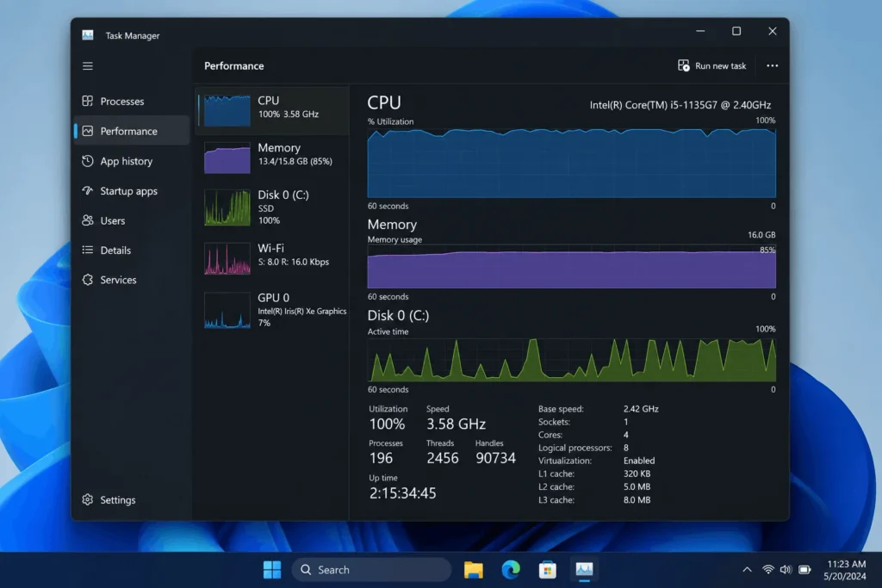Image resolution: width=882 pixels, height=588 pixels.
Task: Click the Details list icon
Action: pos(88,251)
